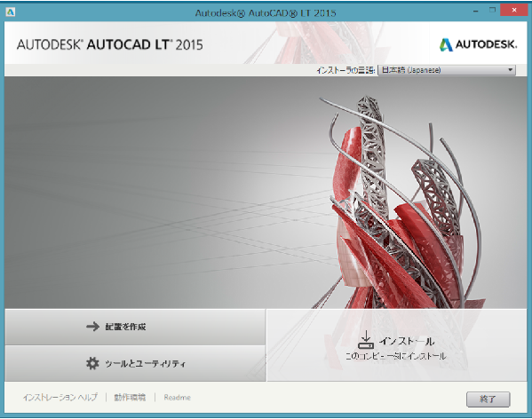Viewport: 532px width, 419px height.
Task: Close the installer with the red X
Action: (x=514, y=10)
